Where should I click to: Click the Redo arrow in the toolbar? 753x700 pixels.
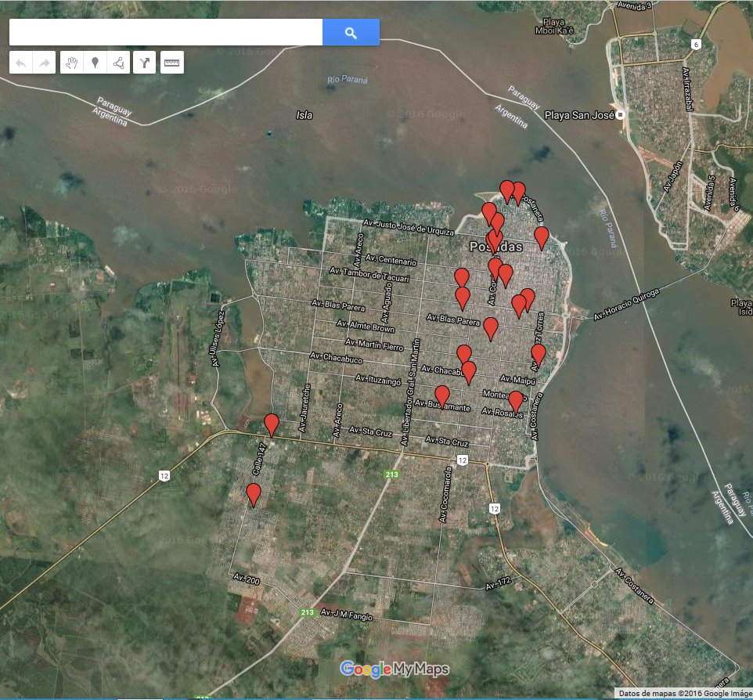[44, 63]
